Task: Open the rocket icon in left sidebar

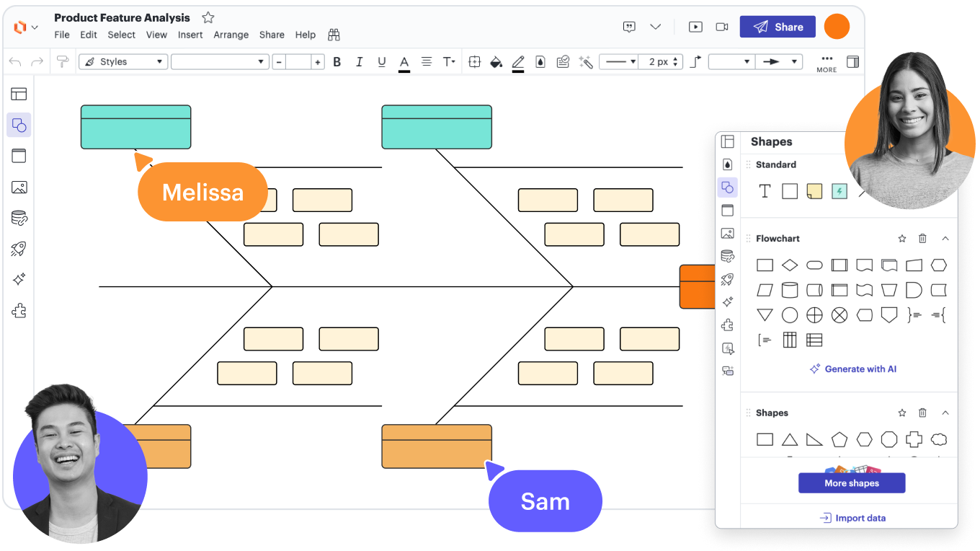Action: click(x=19, y=249)
